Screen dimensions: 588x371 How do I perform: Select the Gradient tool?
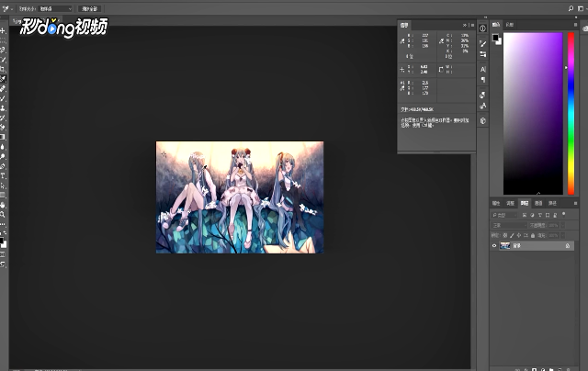click(x=3, y=137)
